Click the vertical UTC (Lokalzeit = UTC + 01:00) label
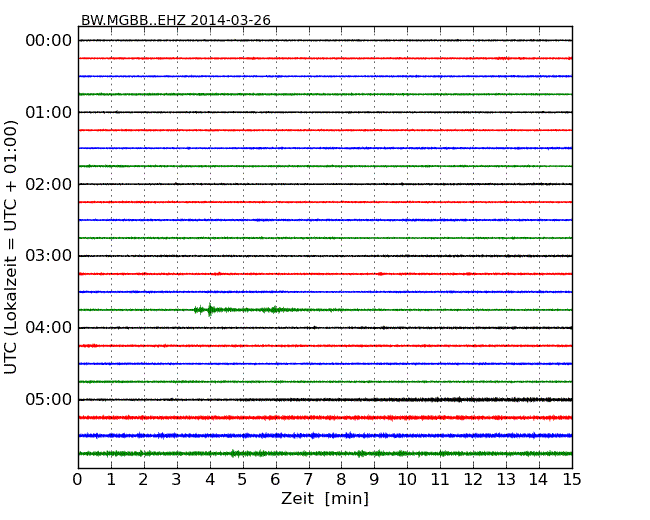Viewport: 650px width, 520px height. pyautogui.click(x=11, y=247)
